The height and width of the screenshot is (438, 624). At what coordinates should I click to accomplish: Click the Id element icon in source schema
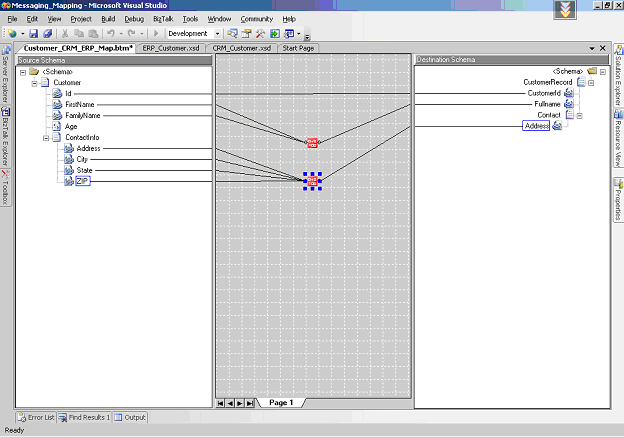57,93
